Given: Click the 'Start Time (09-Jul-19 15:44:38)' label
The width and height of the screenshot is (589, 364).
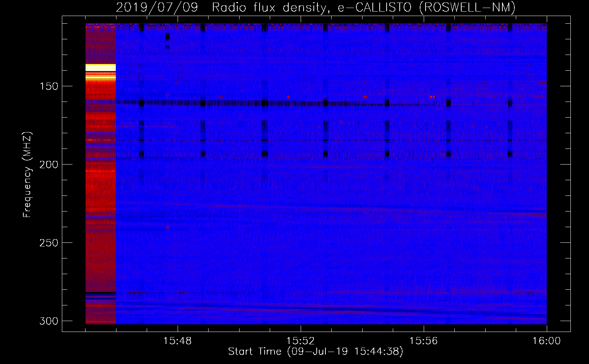Looking at the screenshot, I should click(x=316, y=352).
